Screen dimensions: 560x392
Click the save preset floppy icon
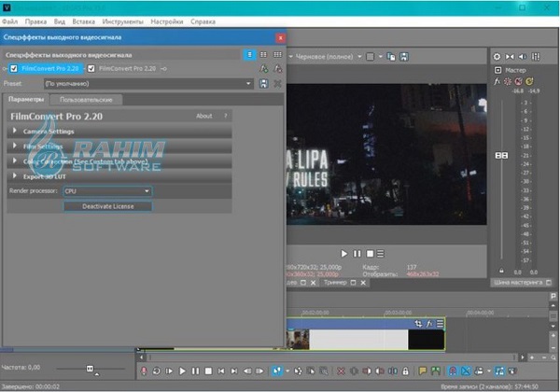[264, 84]
